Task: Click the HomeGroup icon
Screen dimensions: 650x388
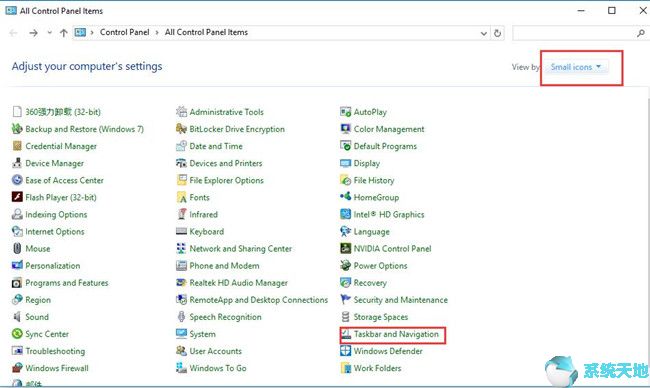Action: click(x=345, y=197)
